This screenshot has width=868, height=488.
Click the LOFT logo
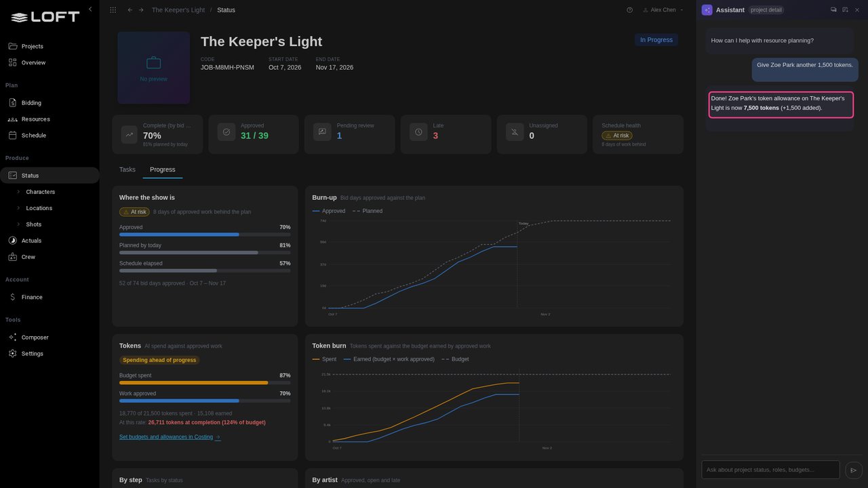pyautogui.click(x=45, y=17)
